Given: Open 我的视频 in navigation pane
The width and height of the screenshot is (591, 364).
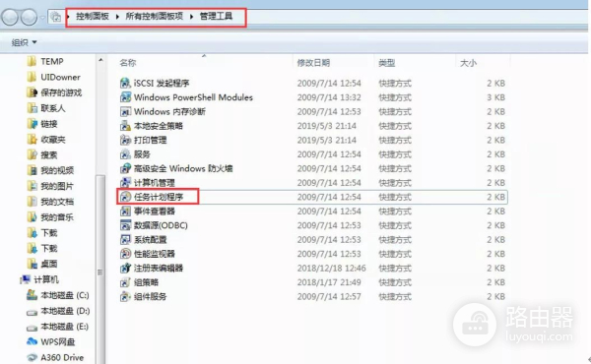Looking at the screenshot, I should 51,170.
